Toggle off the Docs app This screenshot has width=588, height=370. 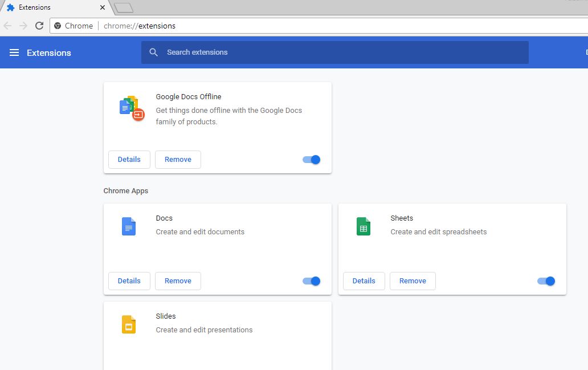tap(311, 281)
